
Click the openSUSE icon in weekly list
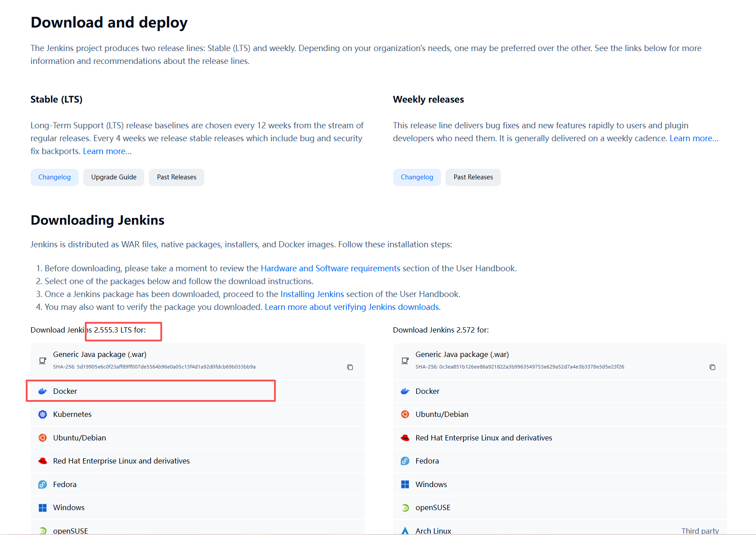[x=405, y=507]
